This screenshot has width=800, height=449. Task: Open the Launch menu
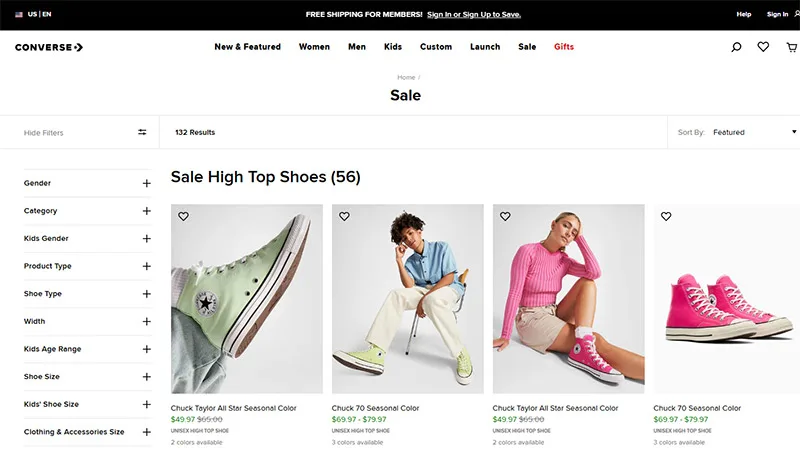coord(485,47)
